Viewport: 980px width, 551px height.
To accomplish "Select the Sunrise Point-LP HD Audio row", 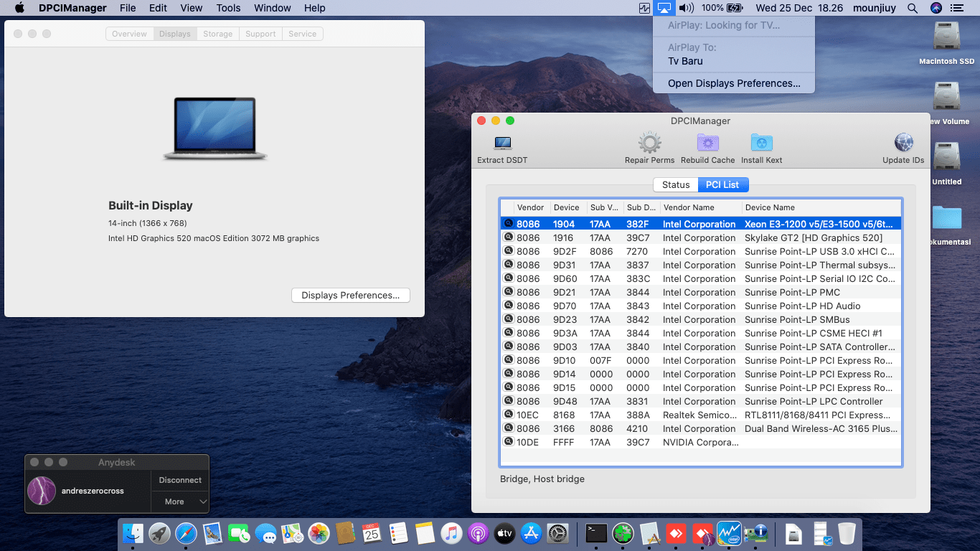I will click(x=700, y=306).
